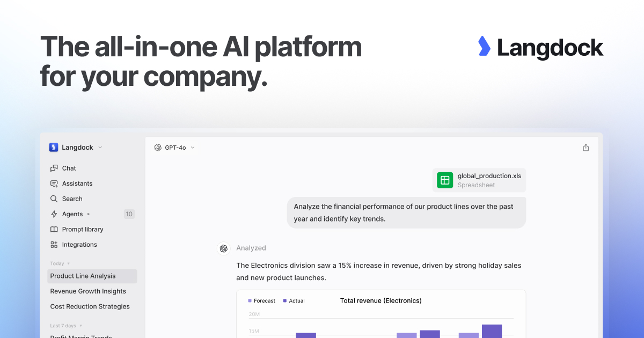Screen dimensions: 644x338
Task: Select the Agents lightning bolt icon
Action: [54, 214]
